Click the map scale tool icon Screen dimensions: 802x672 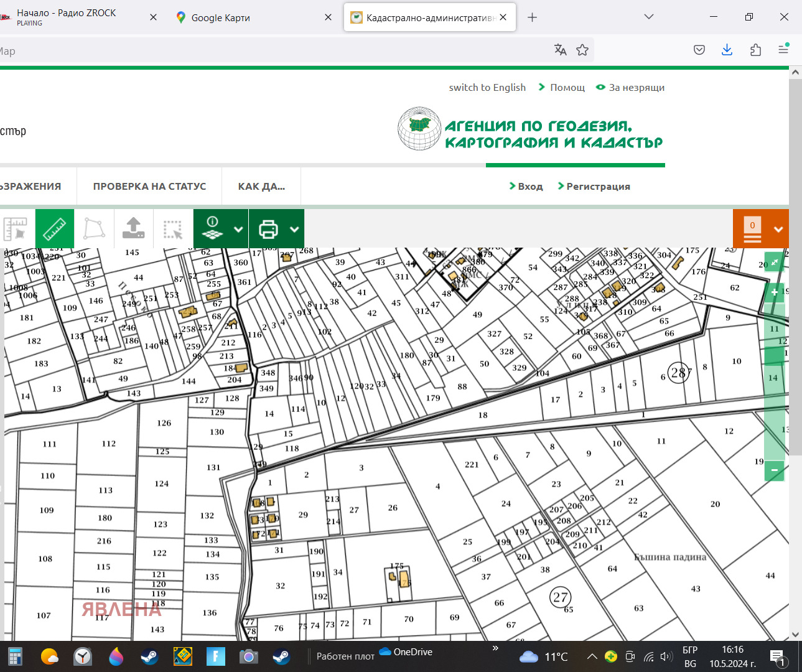16,228
